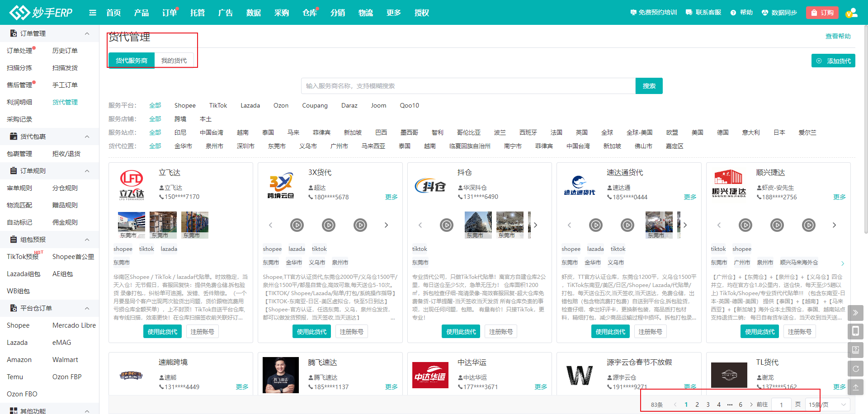Image resolution: width=868 pixels, height=414 pixels.
Task: Click the double-arrow expand floating icon
Action: pyautogui.click(x=855, y=312)
